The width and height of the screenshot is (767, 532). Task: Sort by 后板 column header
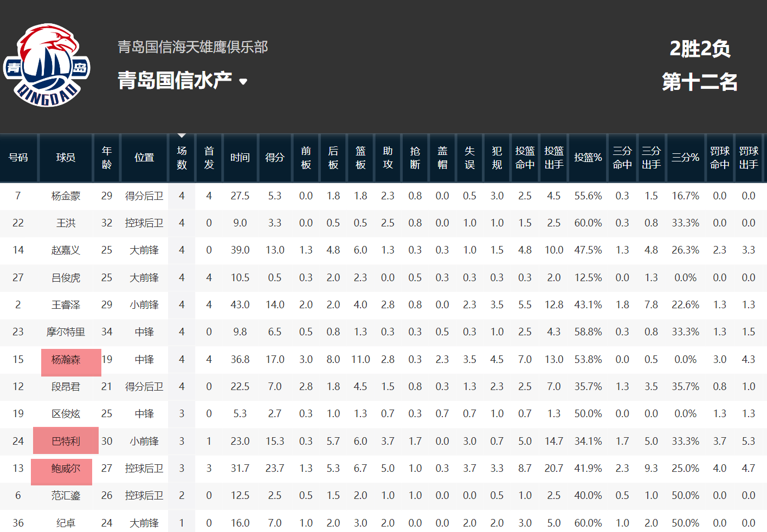coord(333,158)
